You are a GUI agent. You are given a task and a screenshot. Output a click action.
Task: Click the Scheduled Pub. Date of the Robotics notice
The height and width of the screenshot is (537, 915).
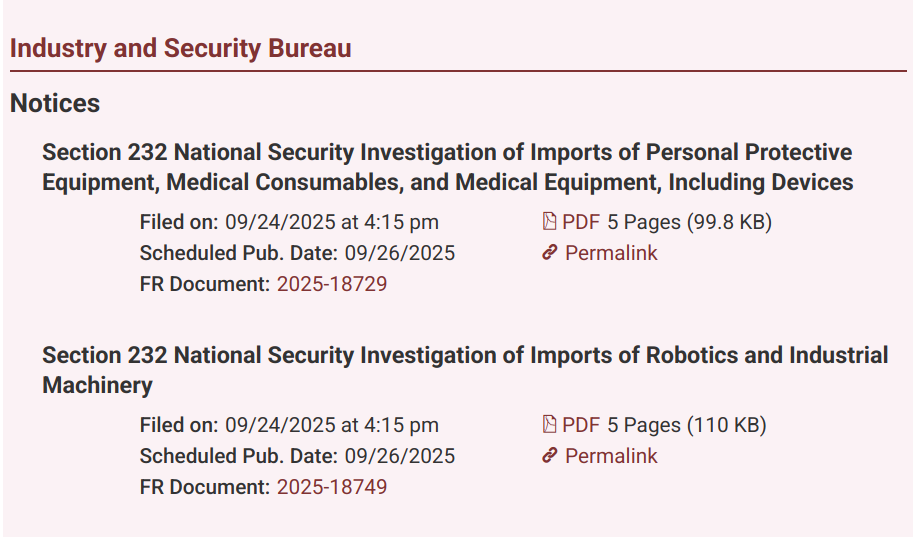tap(400, 456)
